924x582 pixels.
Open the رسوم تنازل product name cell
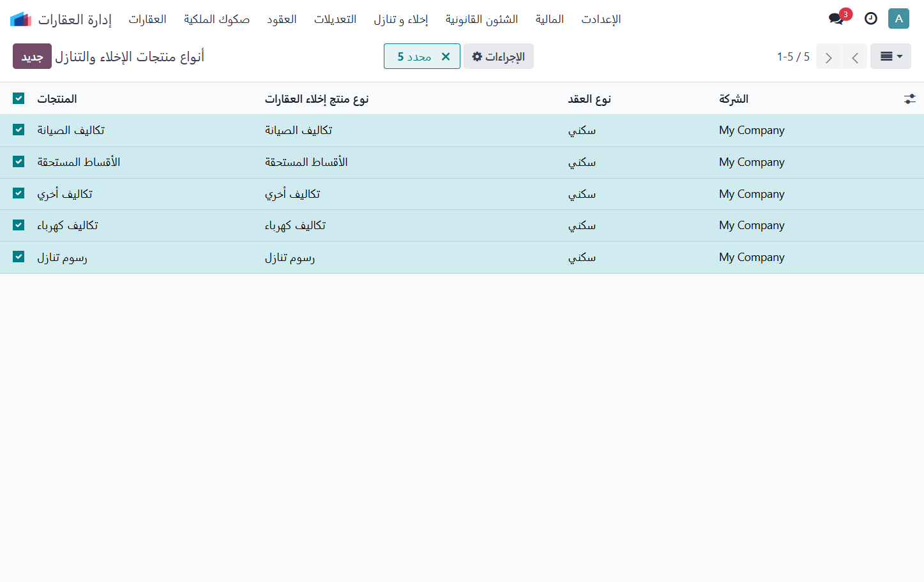coord(62,257)
